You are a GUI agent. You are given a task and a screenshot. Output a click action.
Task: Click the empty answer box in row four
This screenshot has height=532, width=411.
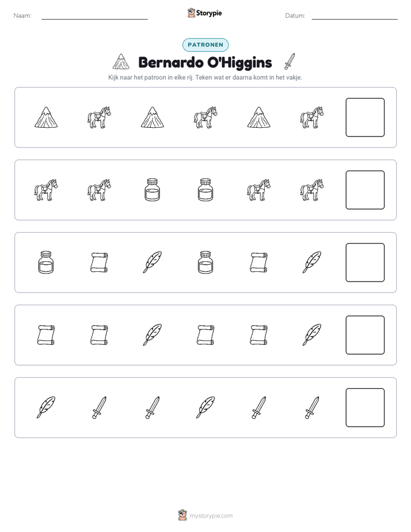coord(365,335)
